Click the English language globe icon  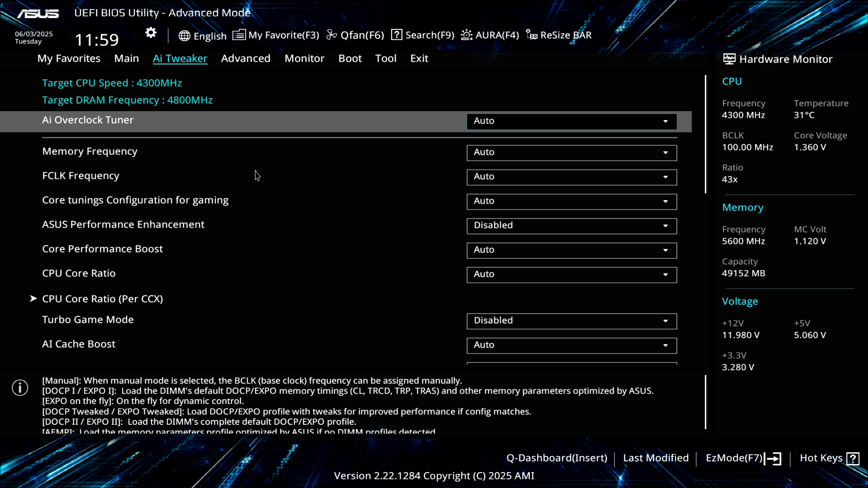tap(184, 36)
